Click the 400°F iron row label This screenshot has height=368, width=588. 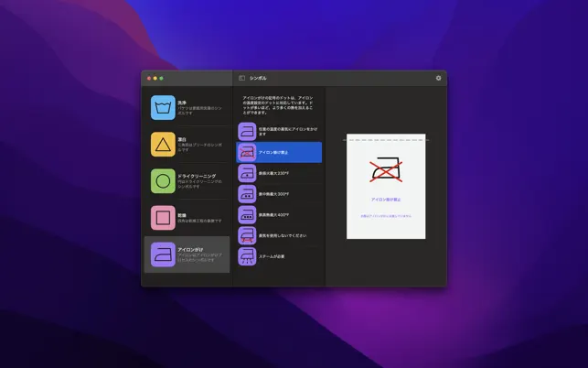click(x=273, y=215)
